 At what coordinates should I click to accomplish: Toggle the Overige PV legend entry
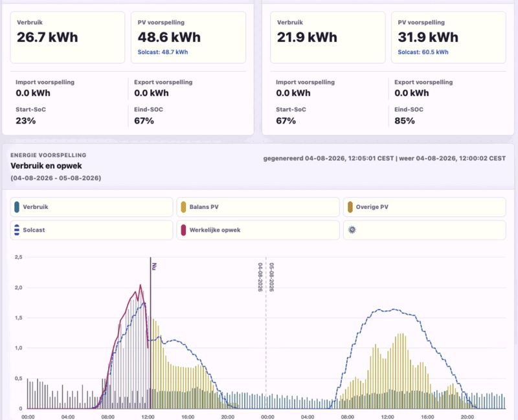424,207
